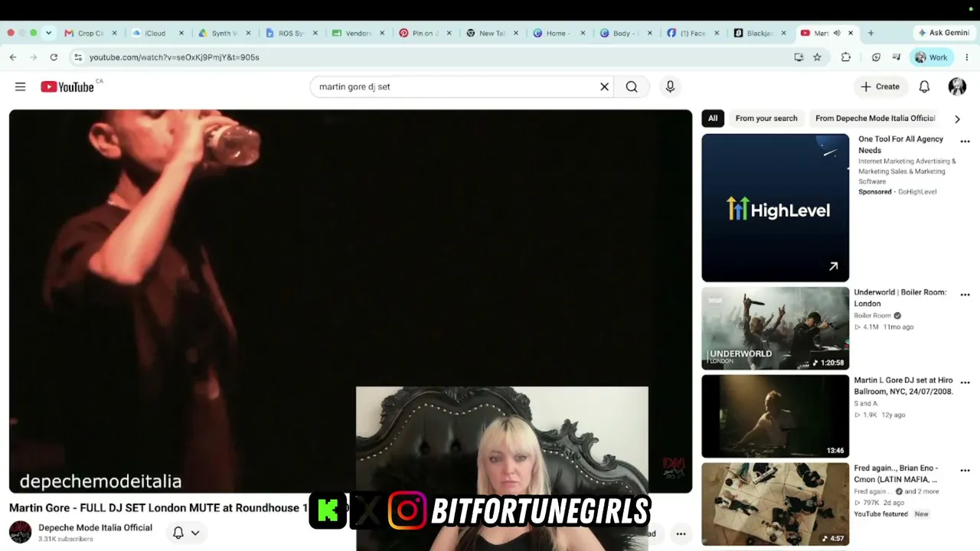Click the Create button
980x551 pixels.
(x=880, y=87)
